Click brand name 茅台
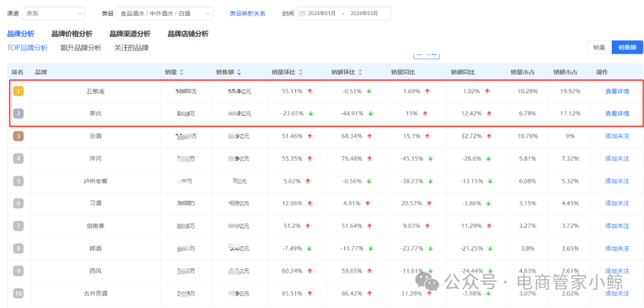Image resolution: width=644 pixels, height=308 pixels. tap(95, 114)
